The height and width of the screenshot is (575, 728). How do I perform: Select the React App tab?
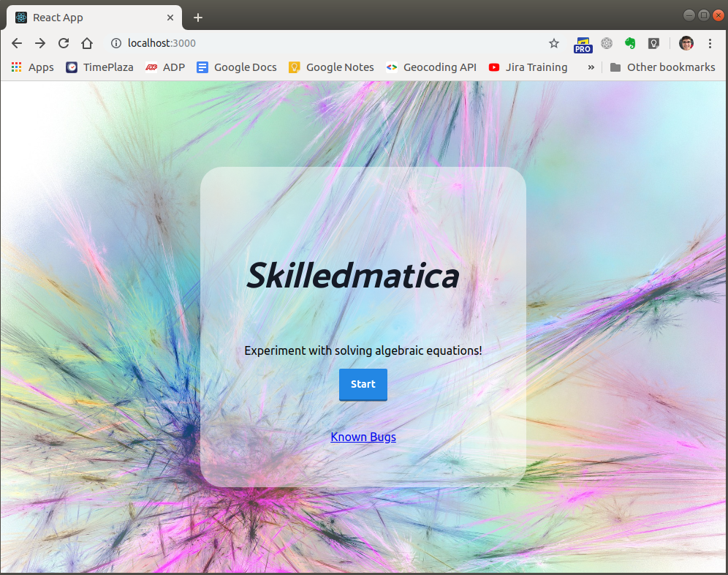tap(94, 18)
